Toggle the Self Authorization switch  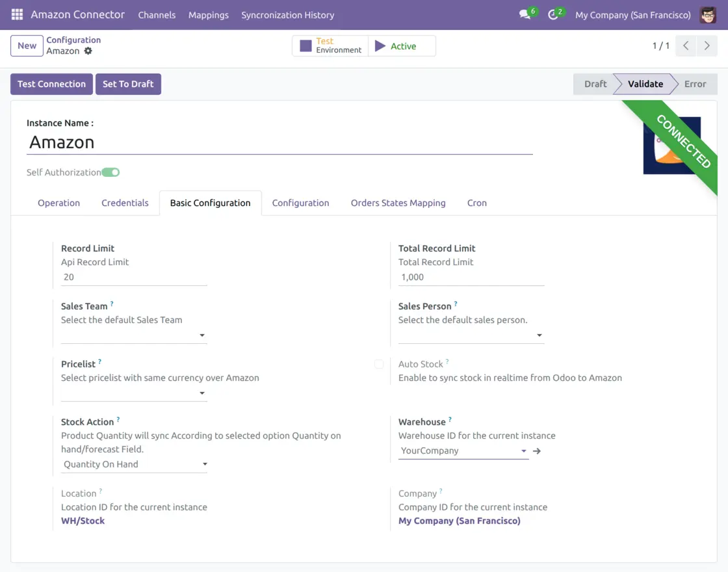pos(110,172)
